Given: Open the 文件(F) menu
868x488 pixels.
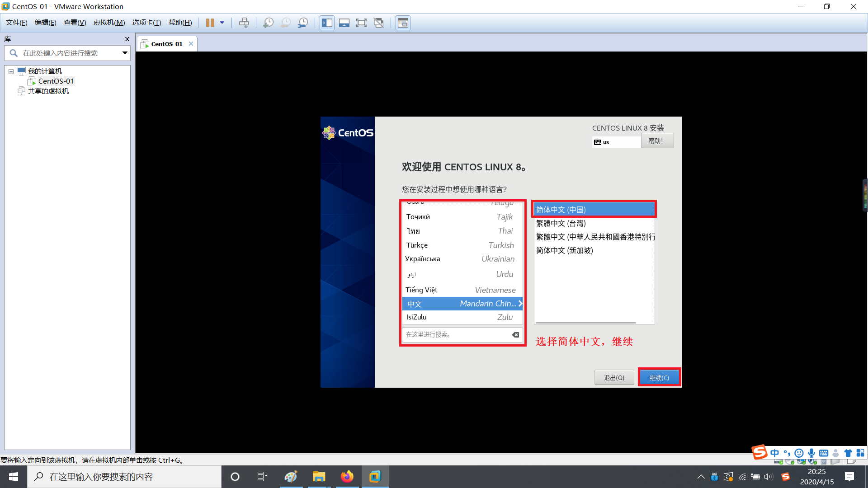Looking at the screenshot, I should 16,23.
